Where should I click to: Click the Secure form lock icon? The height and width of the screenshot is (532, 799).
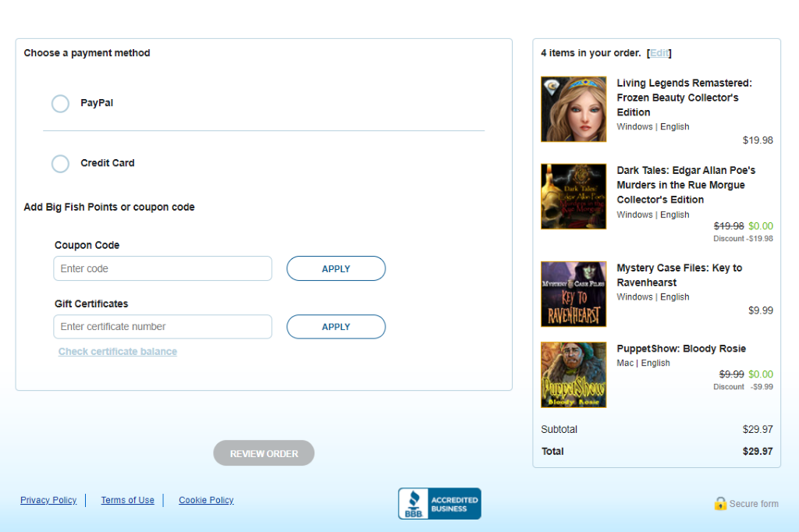[720, 503]
